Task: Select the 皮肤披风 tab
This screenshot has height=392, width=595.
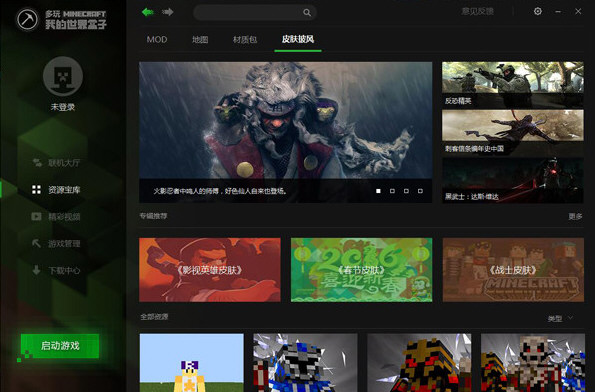Action: point(298,39)
